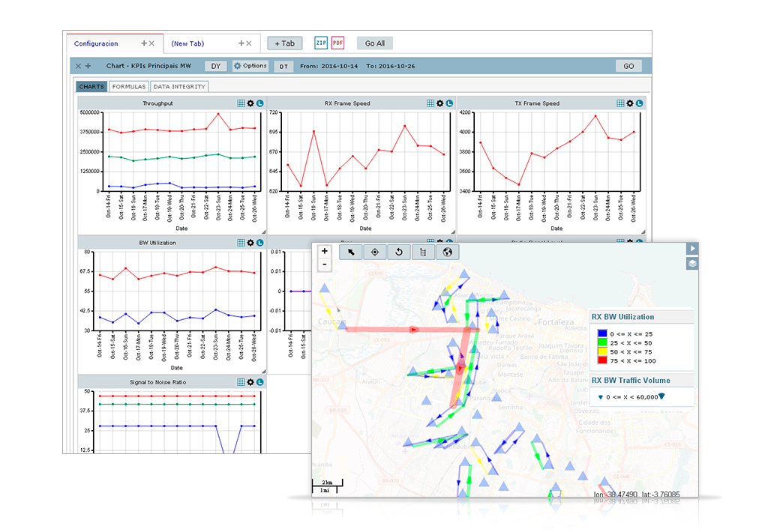Open the clock icon on TX Frame Speed
768x532 pixels.
(x=640, y=103)
